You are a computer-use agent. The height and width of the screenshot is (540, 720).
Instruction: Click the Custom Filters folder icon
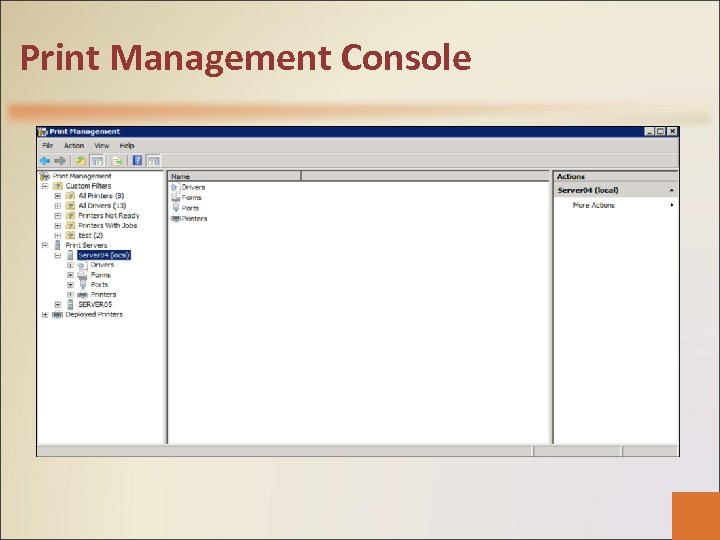coord(57,186)
